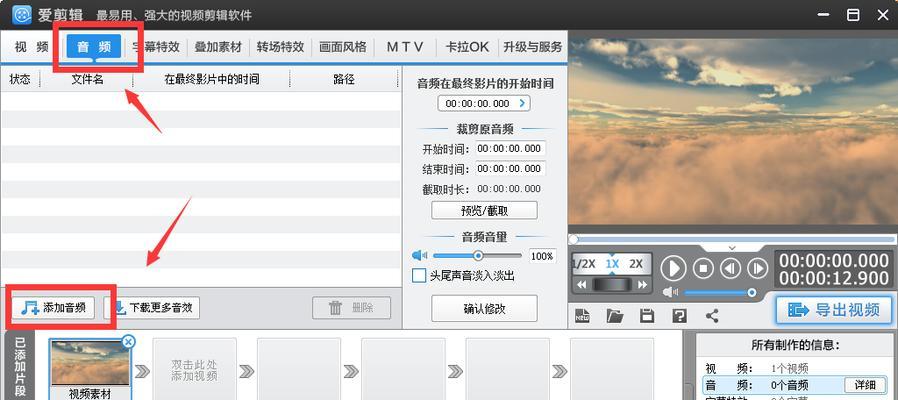This screenshot has width=898, height=400.
Task: Click the video preview progress bar
Action: coord(732,239)
